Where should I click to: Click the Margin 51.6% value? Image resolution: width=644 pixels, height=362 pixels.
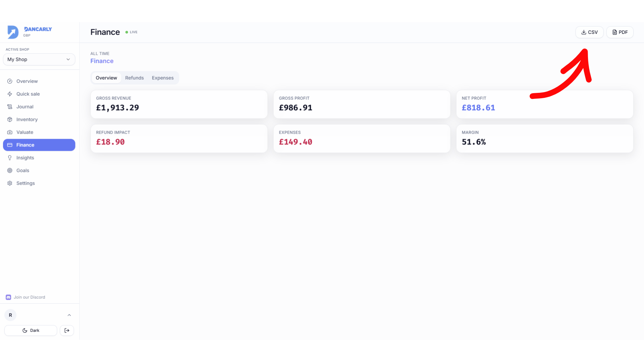pyautogui.click(x=474, y=142)
